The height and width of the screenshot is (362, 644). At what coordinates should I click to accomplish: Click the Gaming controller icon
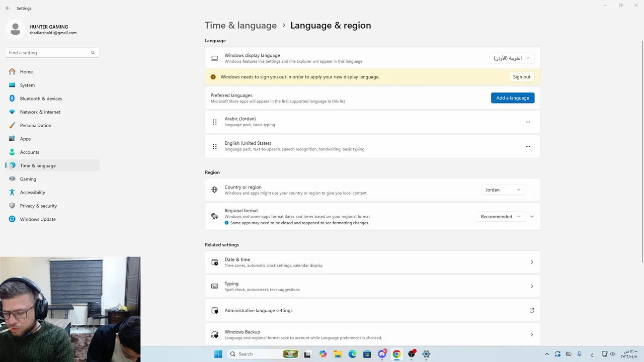point(12,179)
